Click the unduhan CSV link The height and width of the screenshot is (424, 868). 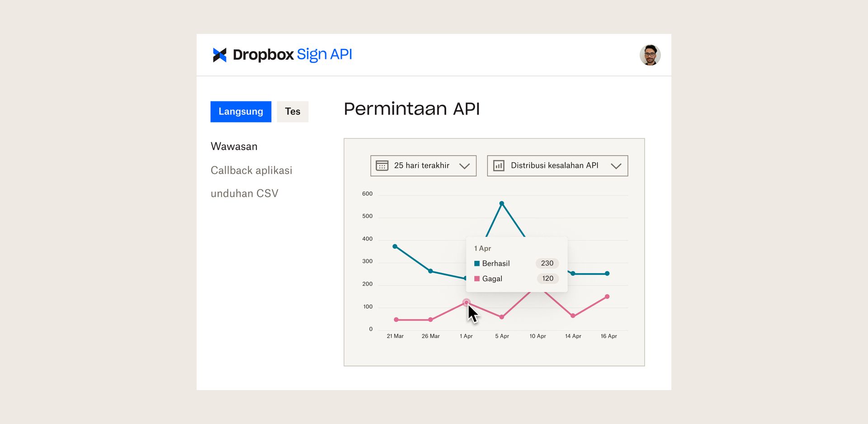tap(245, 193)
